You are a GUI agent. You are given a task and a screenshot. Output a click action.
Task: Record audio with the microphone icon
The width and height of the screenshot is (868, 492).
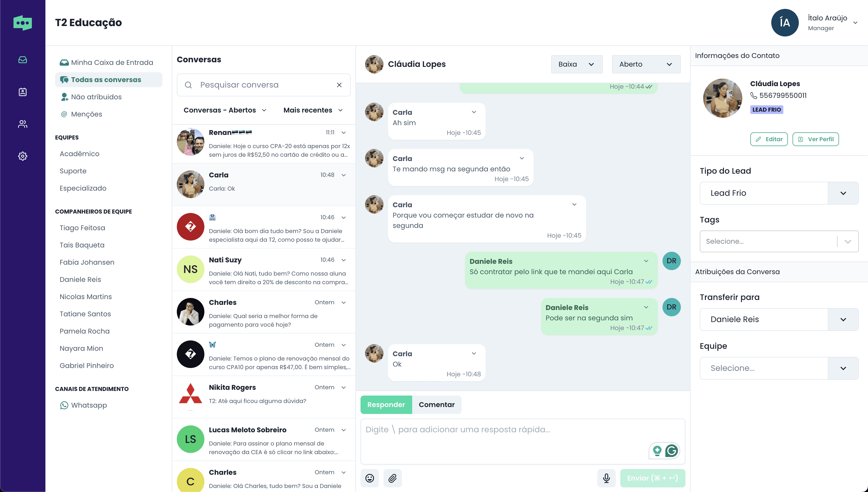tap(607, 478)
